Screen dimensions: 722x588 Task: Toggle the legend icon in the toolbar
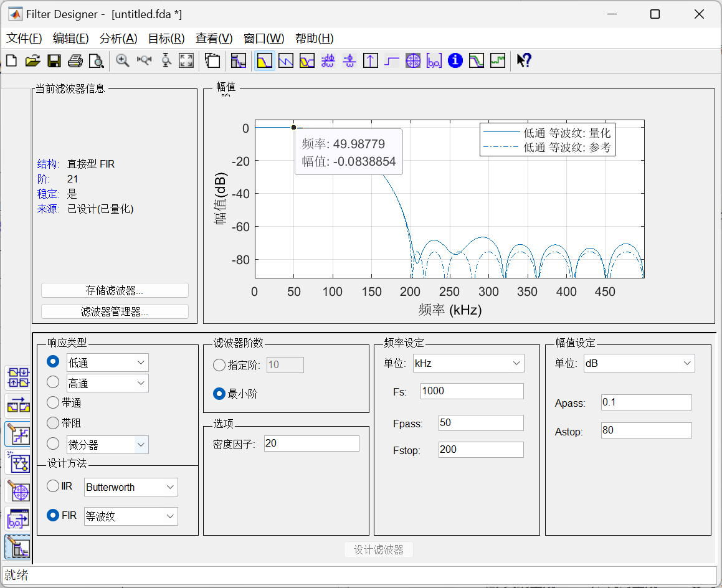212,60
